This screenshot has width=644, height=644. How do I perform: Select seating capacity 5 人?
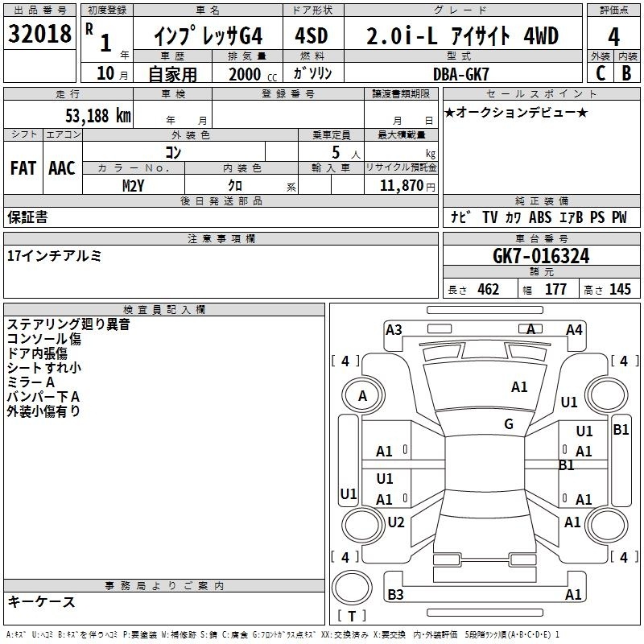point(345,153)
